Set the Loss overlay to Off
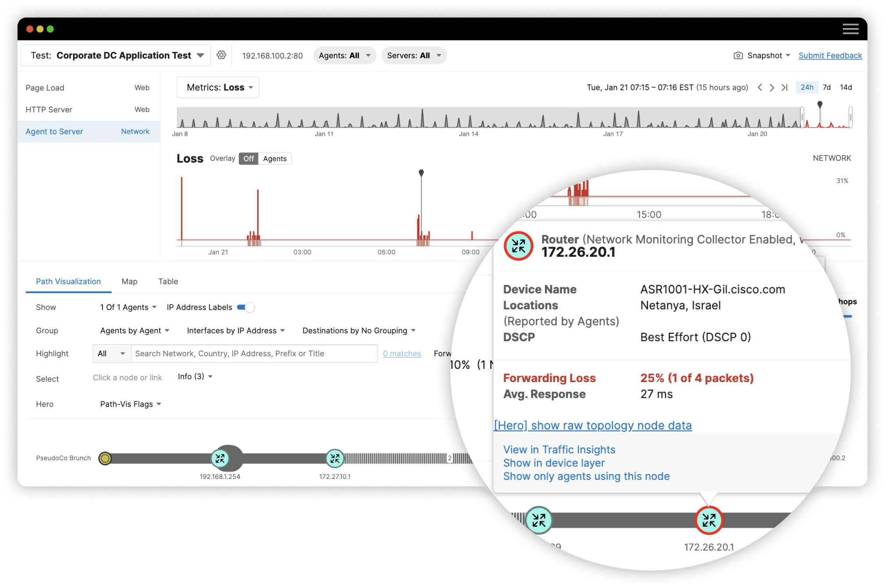Viewport: 885px width, 588px height. tap(248, 159)
